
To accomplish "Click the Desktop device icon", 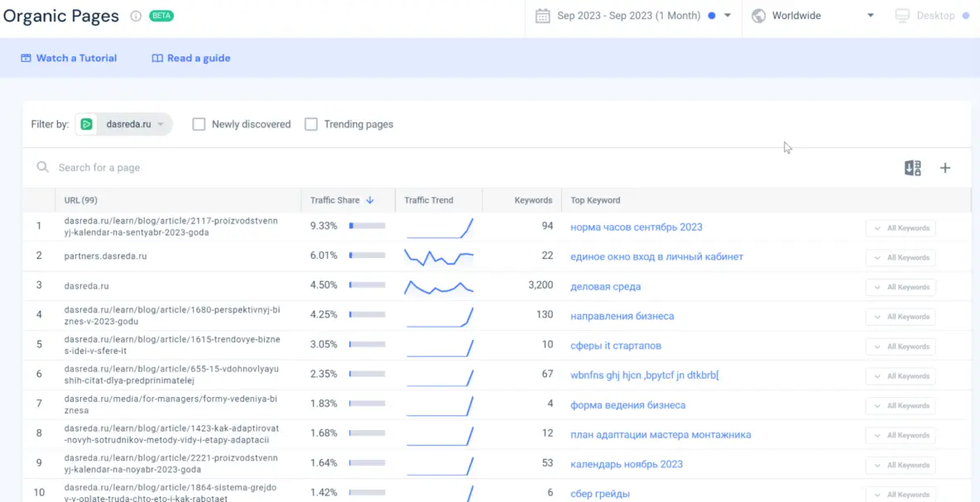I will [902, 16].
